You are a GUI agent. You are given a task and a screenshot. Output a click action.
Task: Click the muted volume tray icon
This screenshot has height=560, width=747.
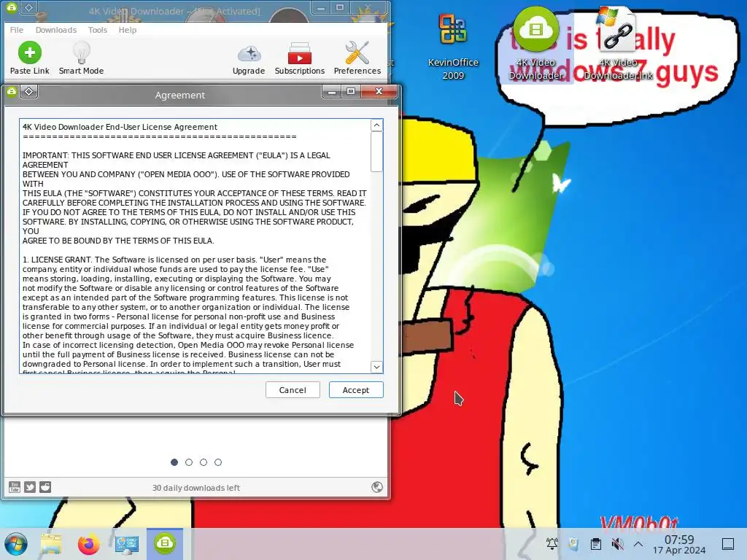point(617,544)
